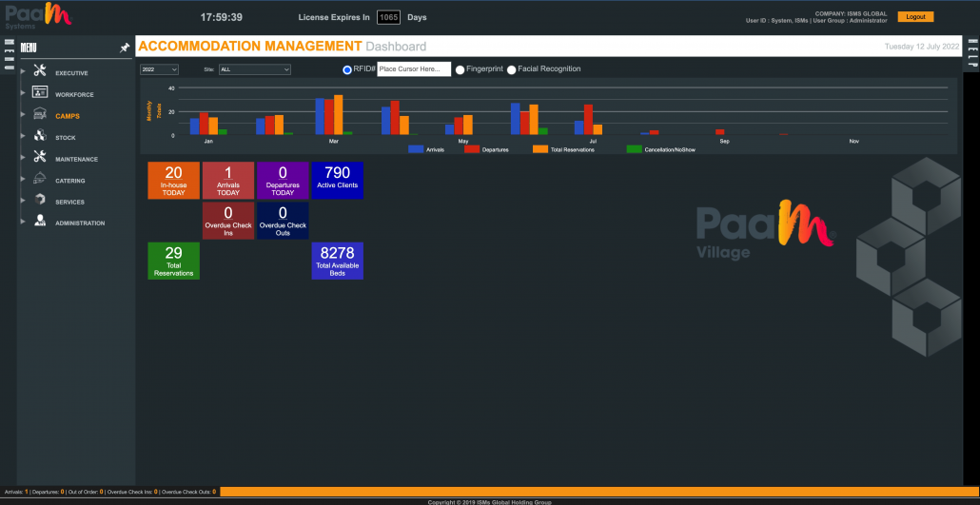Click the Camps building icon
This screenshot has height=505, width=980.
pyautogui.click(x=40, y=114)
